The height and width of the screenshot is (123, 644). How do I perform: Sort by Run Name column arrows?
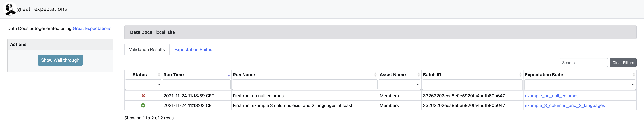pyautogui.click(x=375, y=75)
